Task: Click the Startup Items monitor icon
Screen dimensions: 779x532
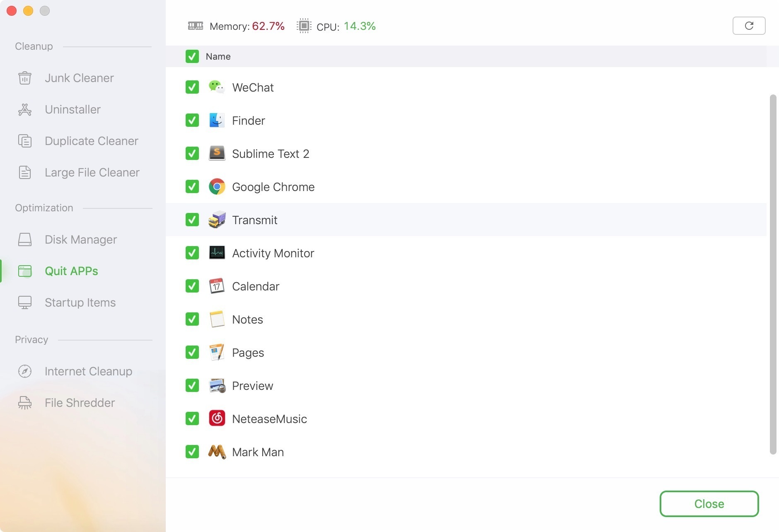Action: click(x=25, y=302)
